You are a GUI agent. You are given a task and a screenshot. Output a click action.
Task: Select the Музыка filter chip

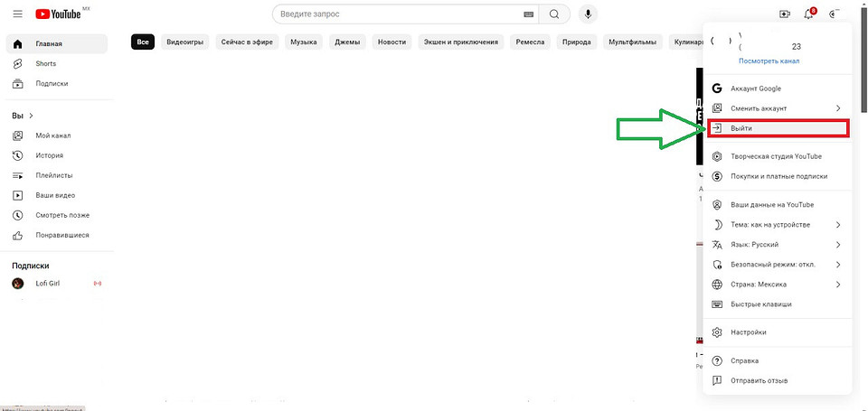(x=304, y=42)
